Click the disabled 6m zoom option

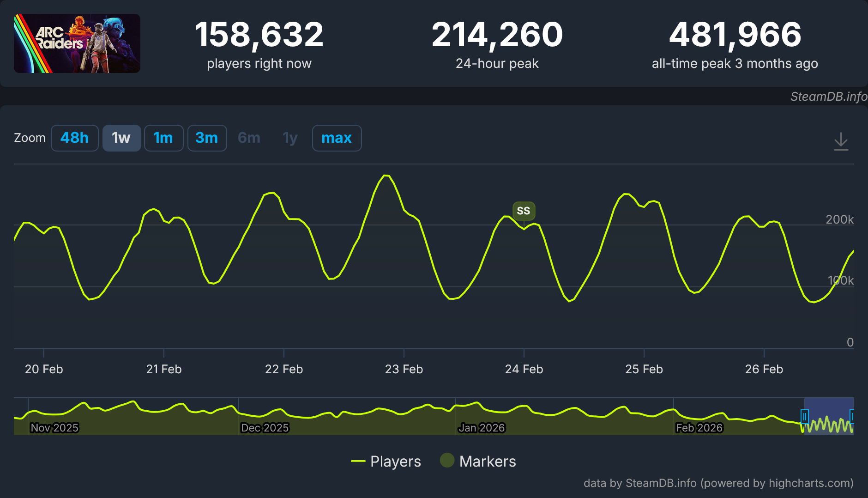point(249,138)
